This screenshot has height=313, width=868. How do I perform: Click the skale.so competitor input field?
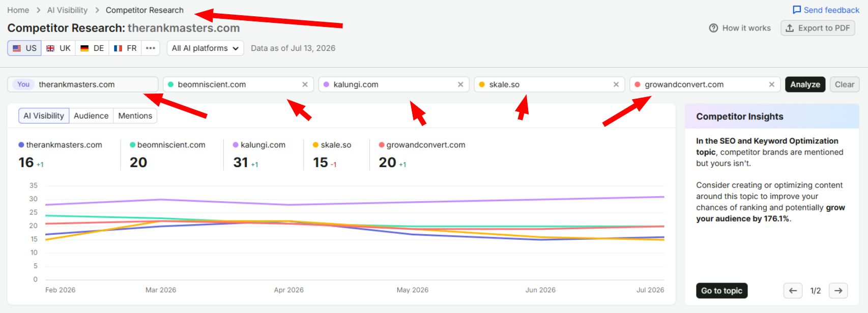coord(549,84)
